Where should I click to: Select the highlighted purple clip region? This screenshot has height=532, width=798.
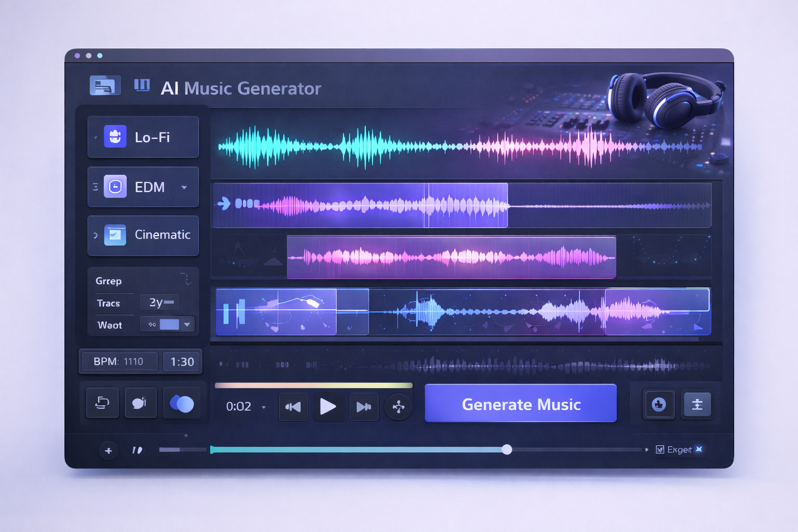[360, 205]
